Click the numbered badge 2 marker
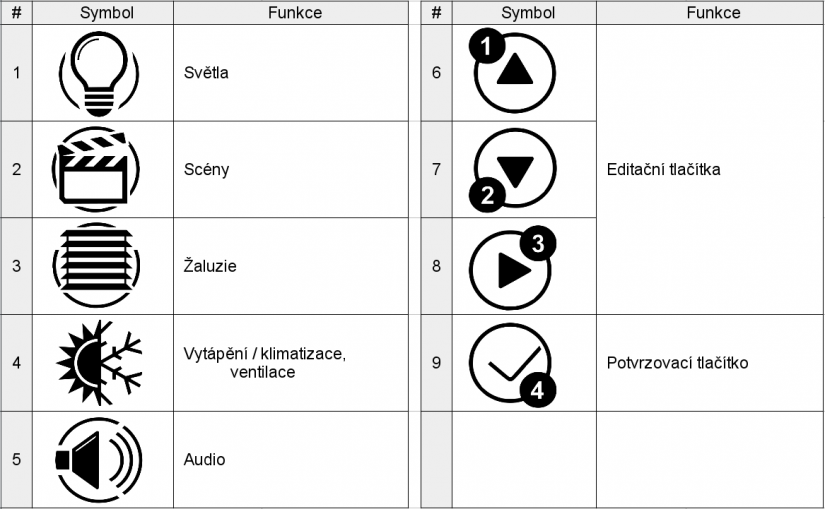This screenshot has width=825, height=509. (487, 195)
